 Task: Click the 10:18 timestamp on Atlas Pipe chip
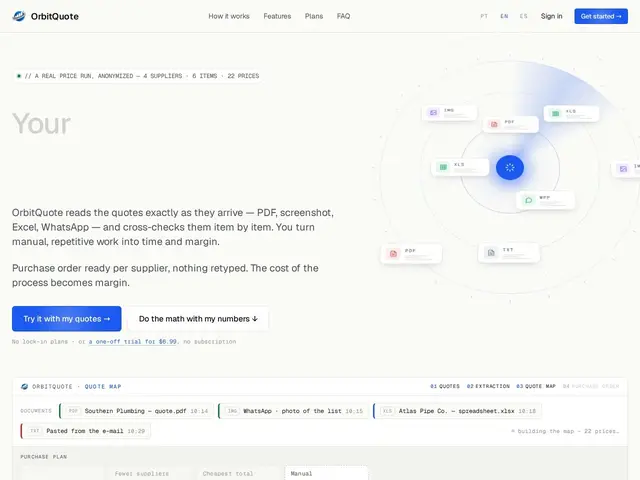tap(527, 411)
